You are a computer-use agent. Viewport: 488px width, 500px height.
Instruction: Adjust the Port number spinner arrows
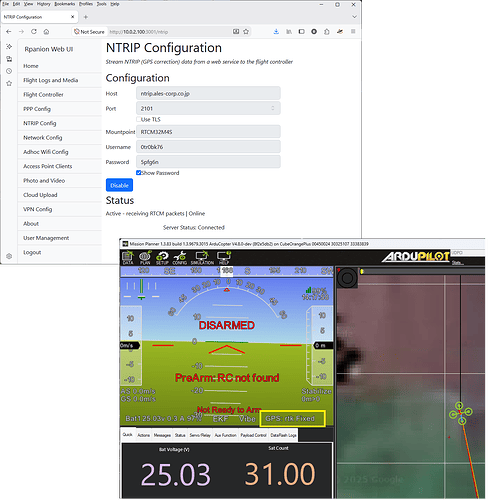pos(273,108)
